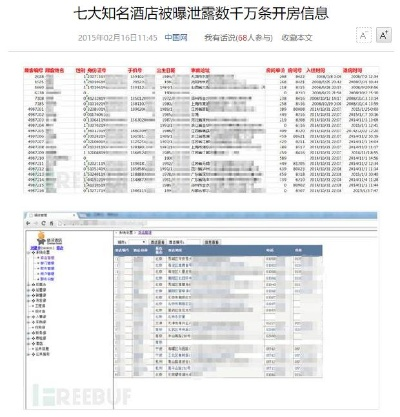Image resolution: width=400 pixels, height=417 pixels.
Task: Open comments via 我有话说 (68人参与)
Action: (x=238, y=38)
